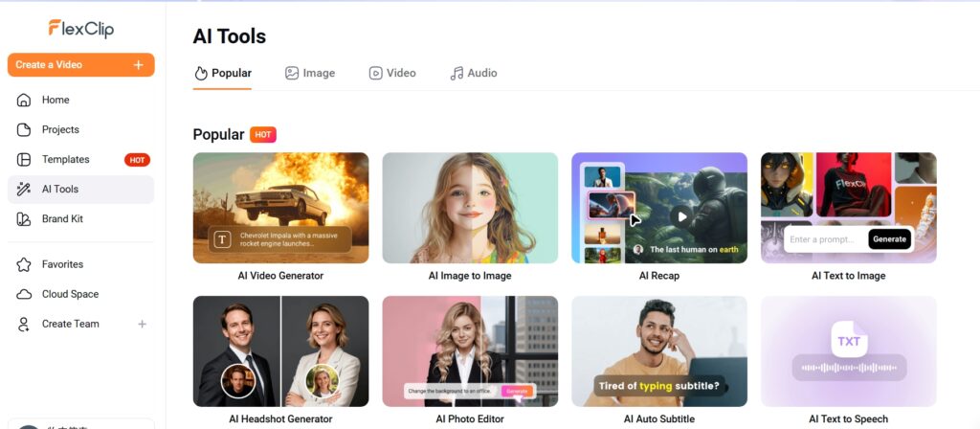Image resolution: width=980 pixels, height=429 pixels.
Task: Open the Audio tab
Action: click(x=474, y=73)
